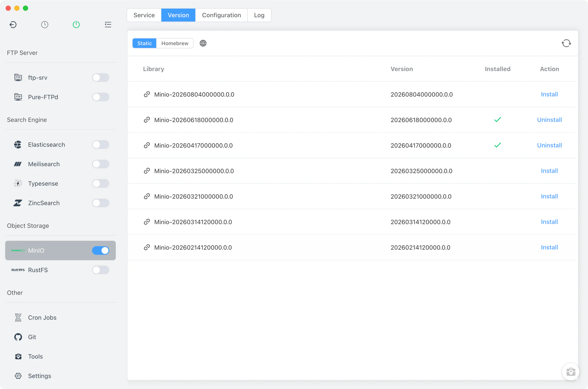Click the toolbox floating button at bottom right
This screenshot has height=389, width=588.
[x=570, y=372]
